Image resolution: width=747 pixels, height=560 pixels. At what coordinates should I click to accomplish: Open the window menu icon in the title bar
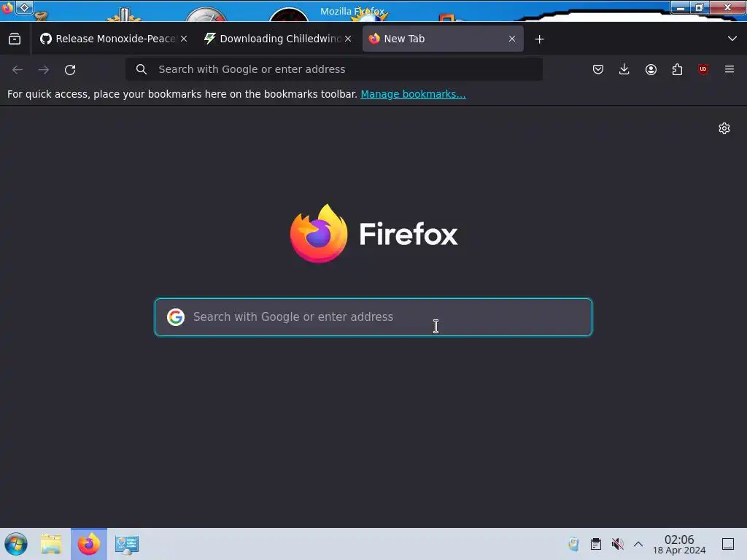click(7, 7)
